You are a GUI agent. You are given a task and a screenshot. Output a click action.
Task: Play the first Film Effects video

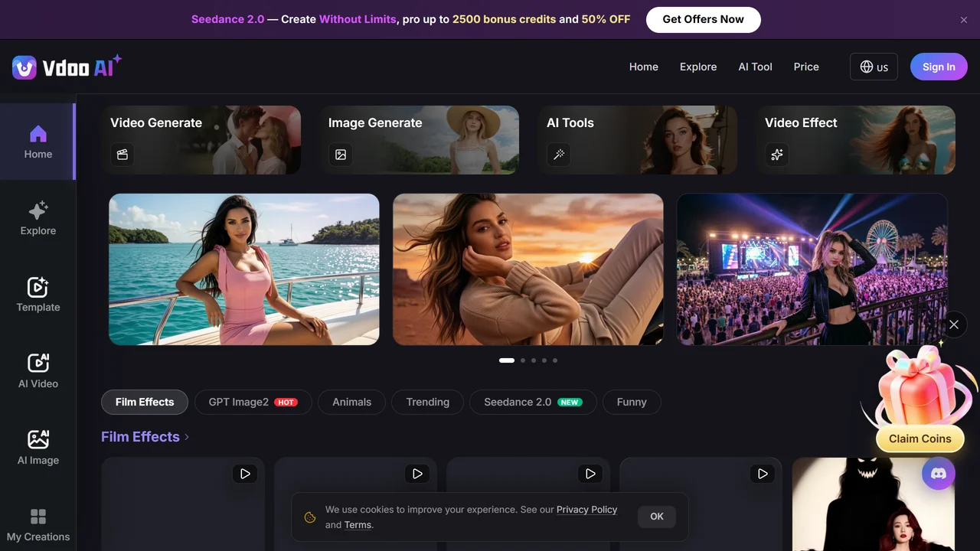[245, 474]
